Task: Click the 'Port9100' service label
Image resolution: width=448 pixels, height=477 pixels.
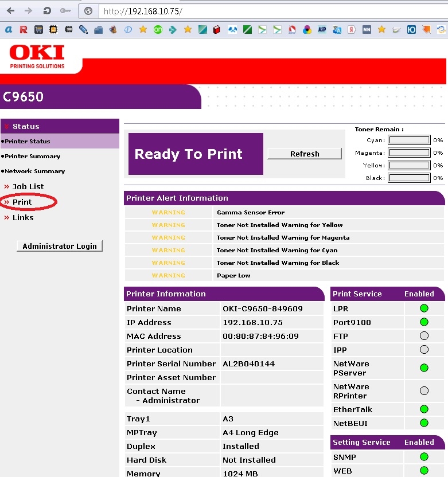Action: pos(352,322)
